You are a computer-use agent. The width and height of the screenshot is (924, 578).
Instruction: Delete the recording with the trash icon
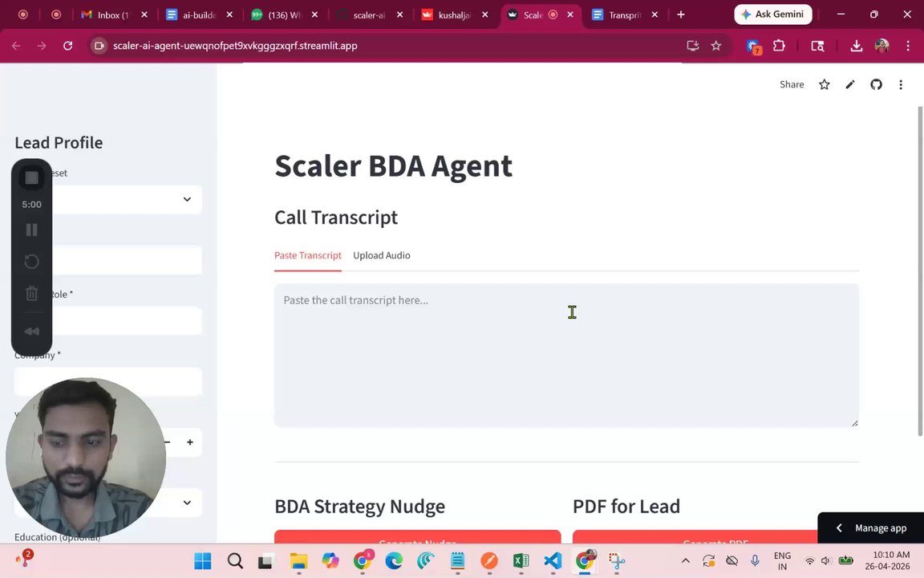pyautogui.click(x=32, y=293)
